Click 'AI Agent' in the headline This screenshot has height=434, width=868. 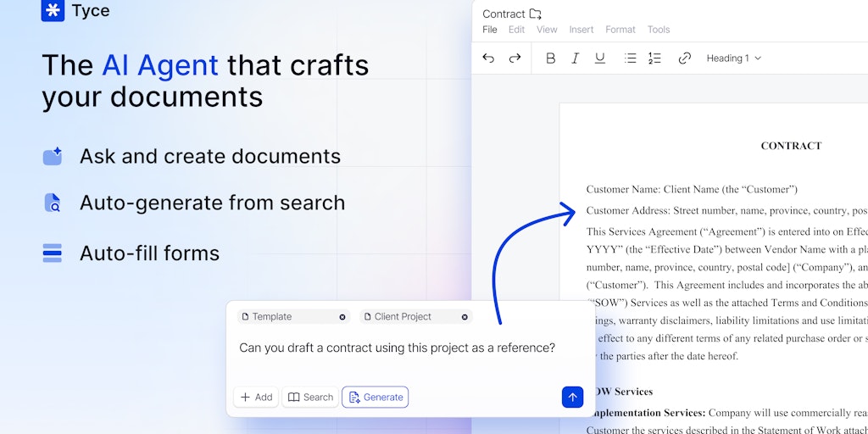click(160, 64)
